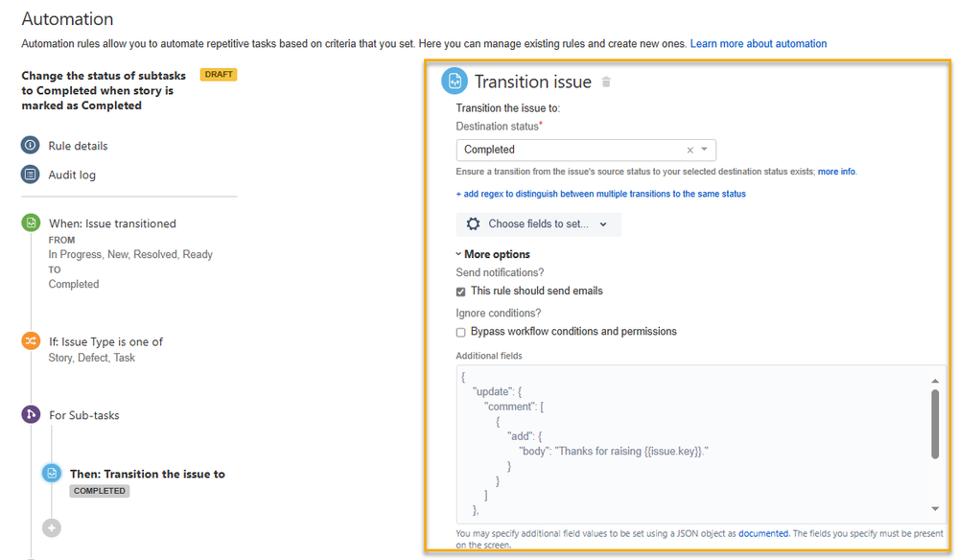Click the Additional fields scroll up arrow
The width and height of the screenshot is (958, 560).
(x=935, y=381)
